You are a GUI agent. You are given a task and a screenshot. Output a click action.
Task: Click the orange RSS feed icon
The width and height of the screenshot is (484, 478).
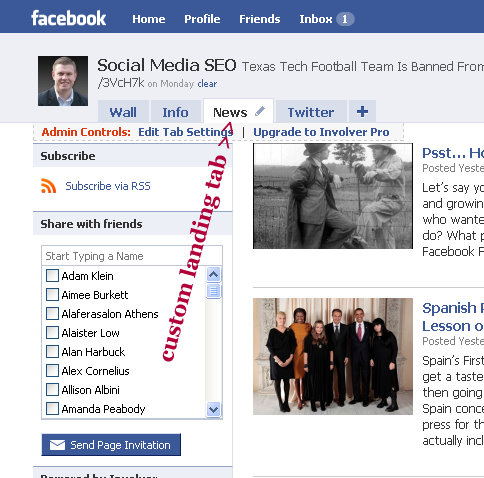[x=48, y=186]
